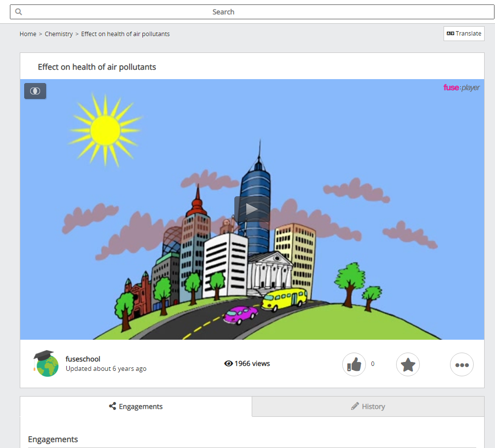The height and width of the screenshot is (448, 495).
Task: Open more options via the ellipsis icon
Action: pos(461,364)
